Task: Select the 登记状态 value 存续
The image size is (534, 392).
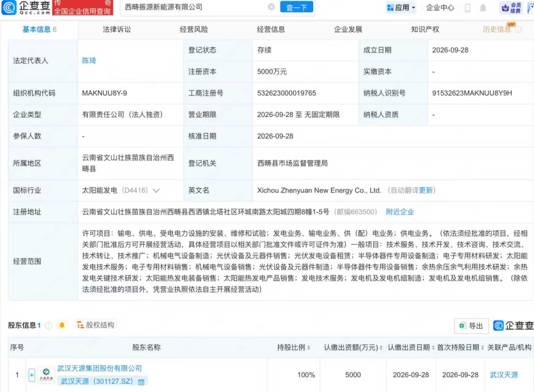Action: click(264, 51)
